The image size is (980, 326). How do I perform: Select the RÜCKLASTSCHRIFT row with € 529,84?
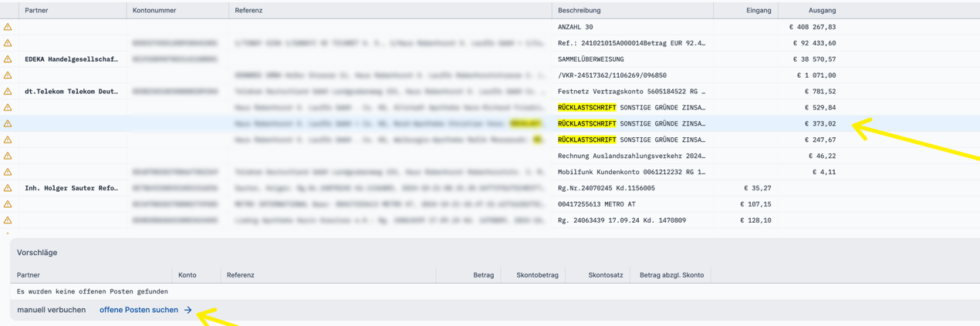coord(630,108)
